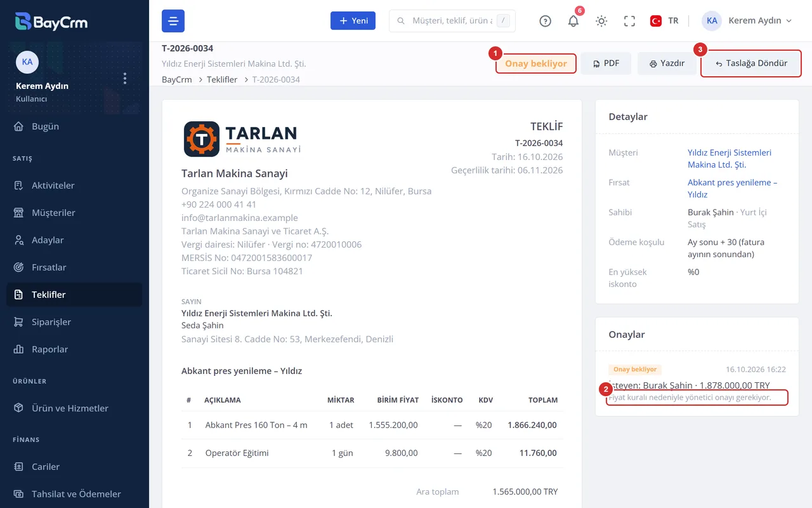Open Cariler in the sidebar
812x508 pixels.
(74, 467)
